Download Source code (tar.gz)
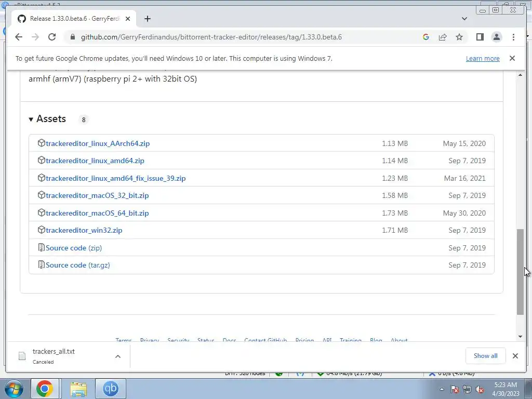The width and height of the screenshot is (532, 399). click(x=78, y=265)
